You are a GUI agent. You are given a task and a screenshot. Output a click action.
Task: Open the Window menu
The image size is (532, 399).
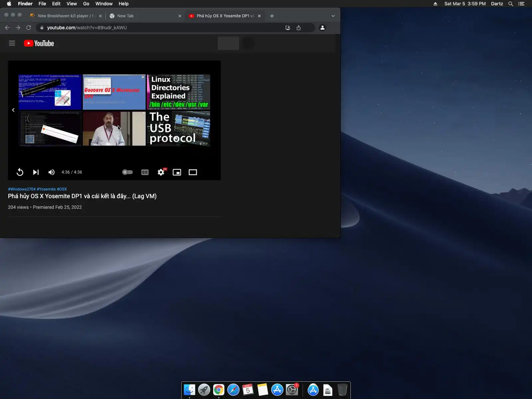pos(104,4)
